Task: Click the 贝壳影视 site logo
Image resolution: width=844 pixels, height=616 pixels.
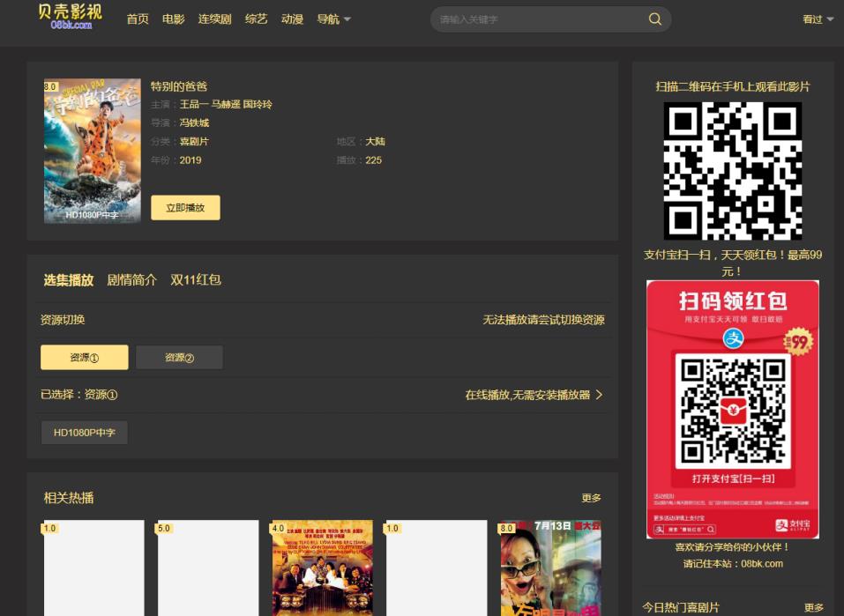Action: point(71,17)
